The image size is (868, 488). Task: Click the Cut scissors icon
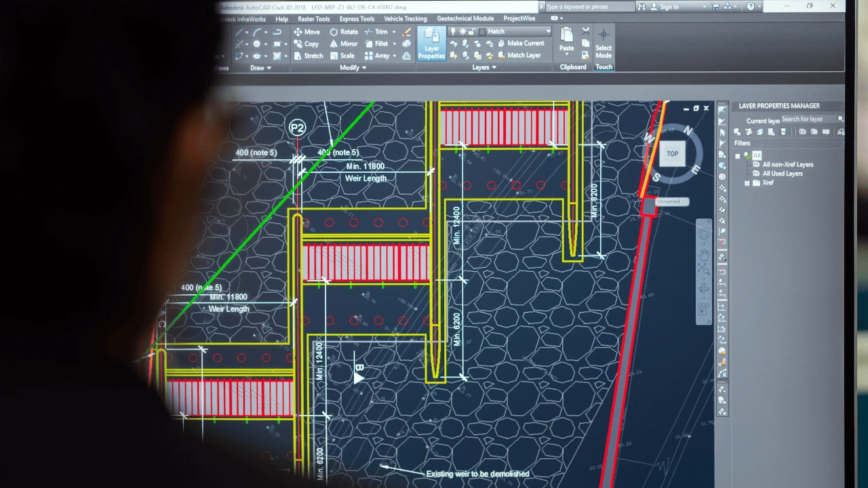(x=585, y=32)
